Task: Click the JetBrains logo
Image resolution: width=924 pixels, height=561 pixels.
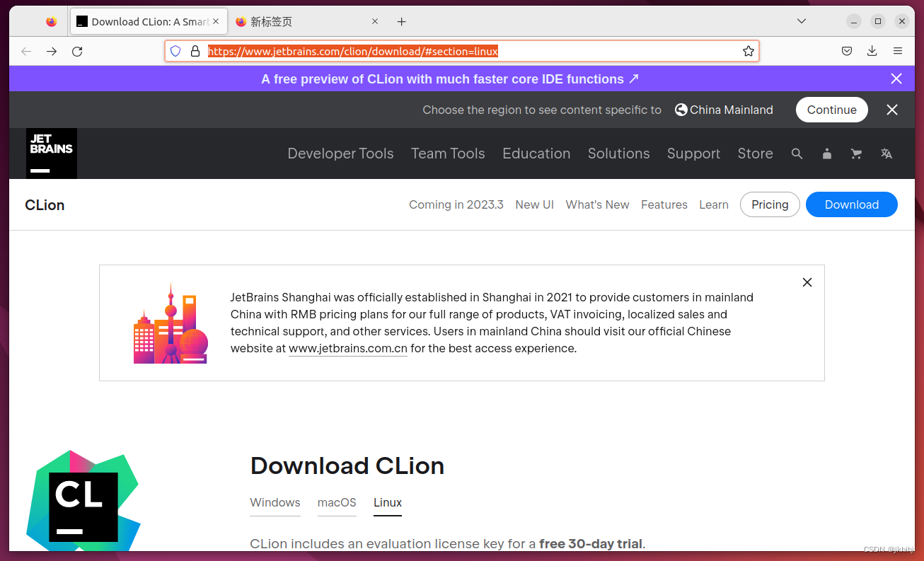Action: coord(51,154)
